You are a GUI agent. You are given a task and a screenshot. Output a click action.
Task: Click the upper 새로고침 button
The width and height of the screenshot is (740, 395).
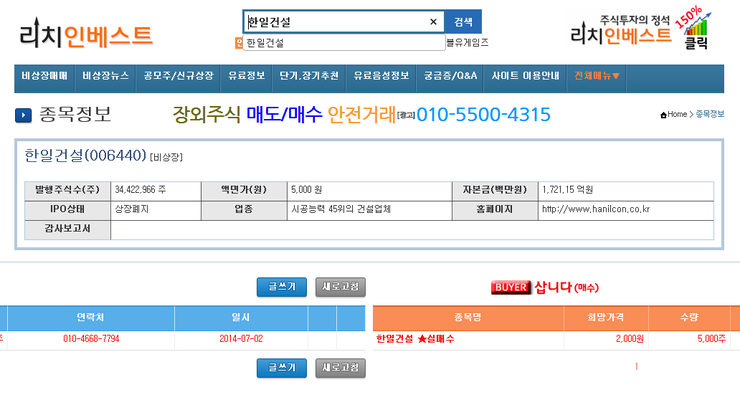coord(340,287)
